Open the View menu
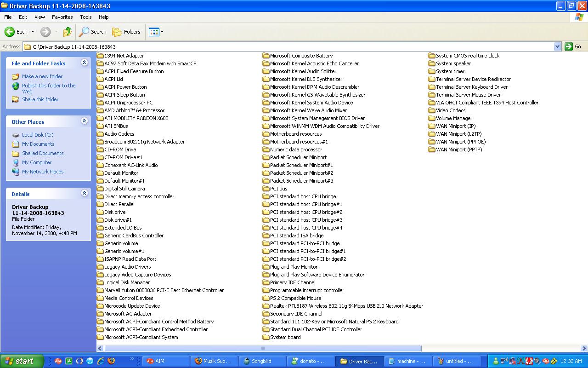Image resolution: width=588 pixels, height=368 pixels. 40,17
